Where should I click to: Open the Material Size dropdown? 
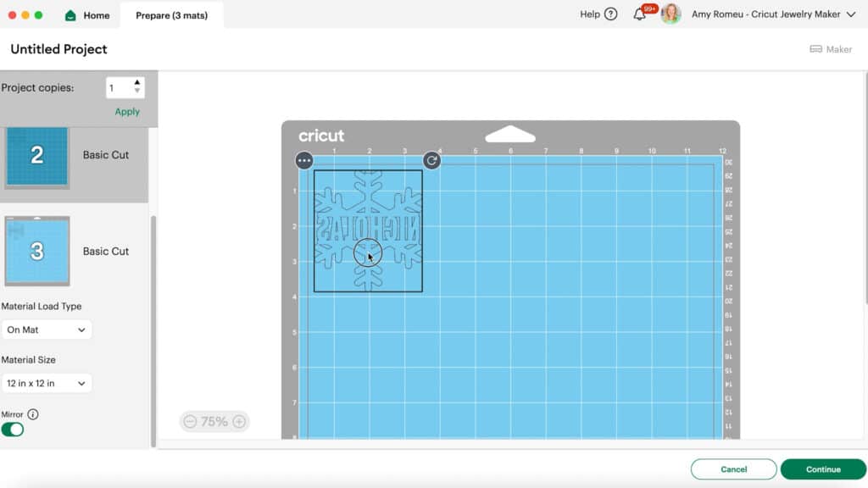[x=47, y=384]
